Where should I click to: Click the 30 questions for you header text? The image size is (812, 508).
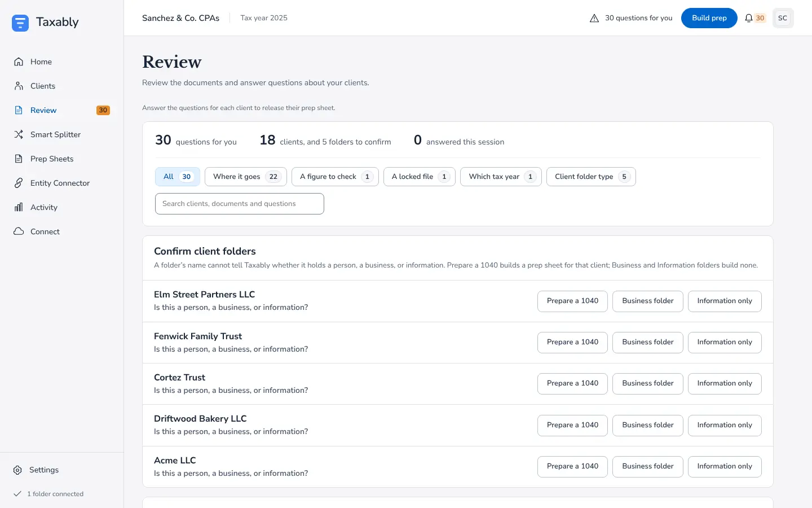pyautogui.click(x=638, y=18)
